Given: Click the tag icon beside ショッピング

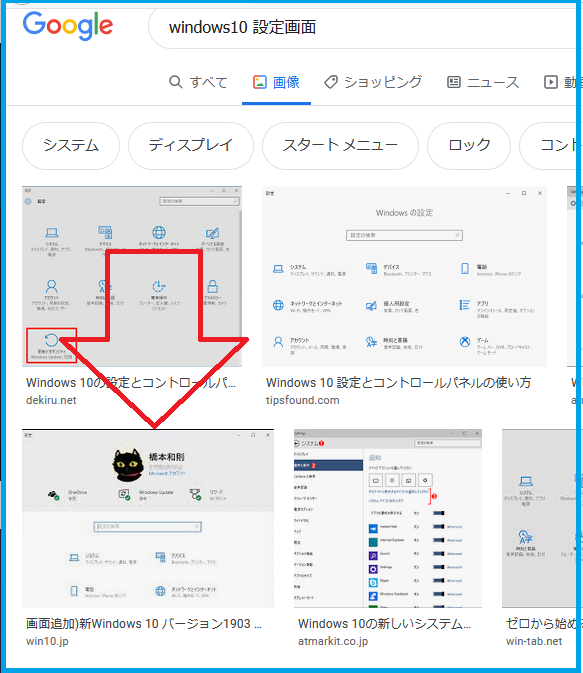Looking at the screenshot, I should (331, 82).
